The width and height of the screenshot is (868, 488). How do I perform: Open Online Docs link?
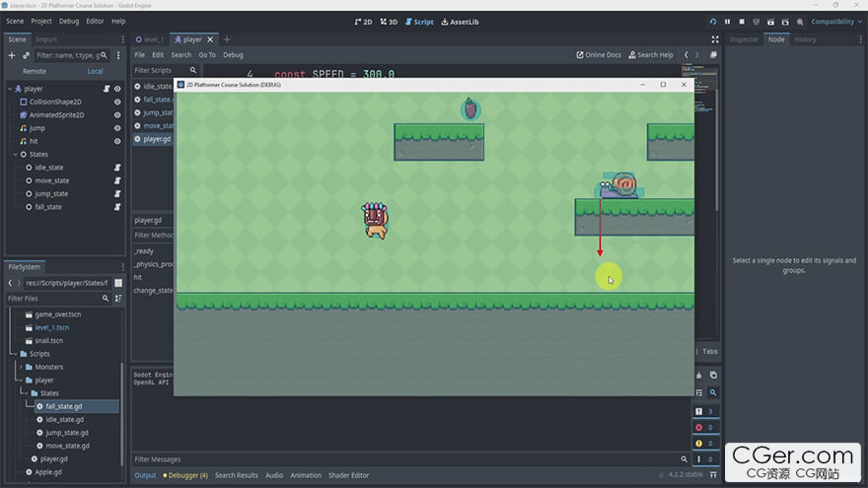point(599,55)
